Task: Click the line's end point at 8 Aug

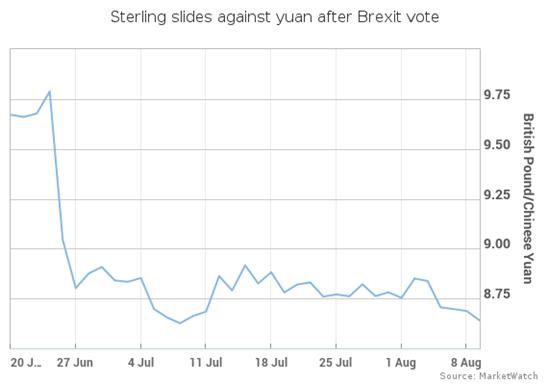Action: coord(480,320)
